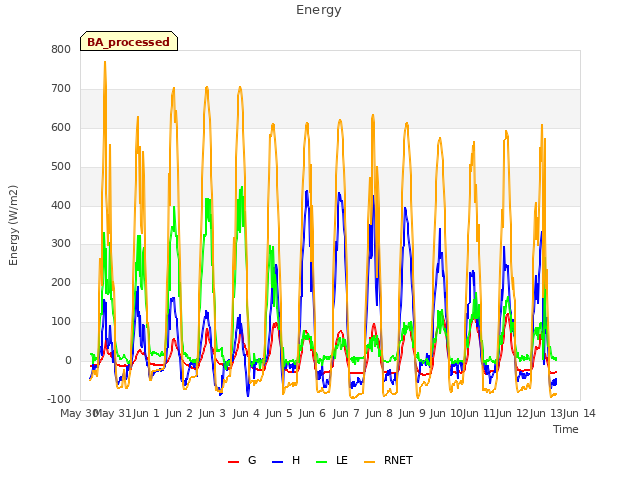
Task: Click the Jun 2 x-axis date label
Action: pyautogui.click(x=179, y=413)
